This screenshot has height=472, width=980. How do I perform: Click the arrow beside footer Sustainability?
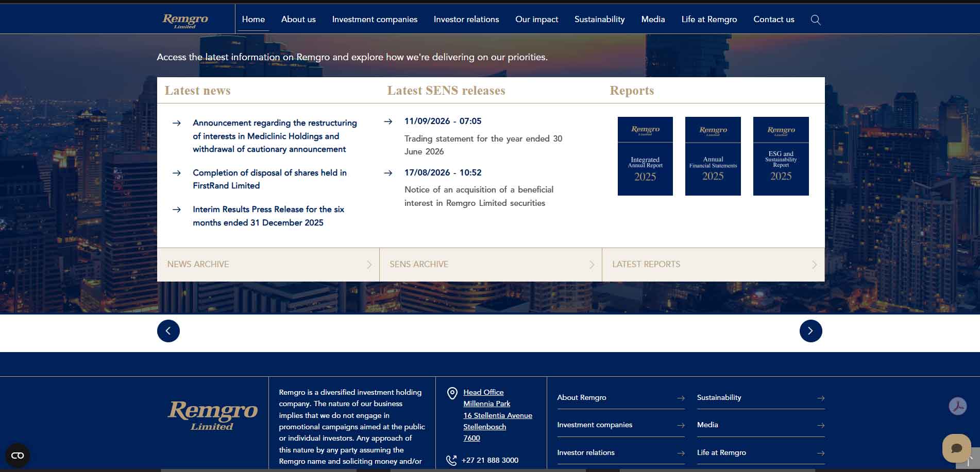(x=821, y=398)
